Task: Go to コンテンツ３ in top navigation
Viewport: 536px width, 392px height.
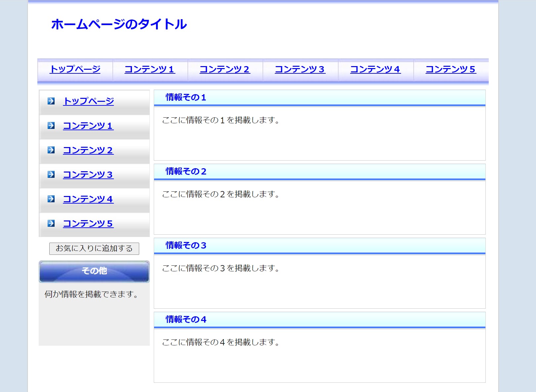Action: click(300, 69)
